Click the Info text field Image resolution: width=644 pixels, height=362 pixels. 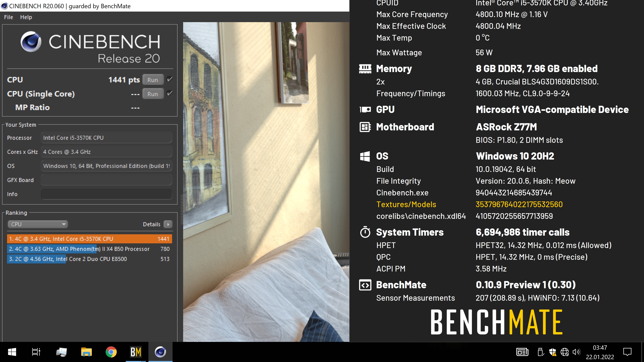(106, 194)
